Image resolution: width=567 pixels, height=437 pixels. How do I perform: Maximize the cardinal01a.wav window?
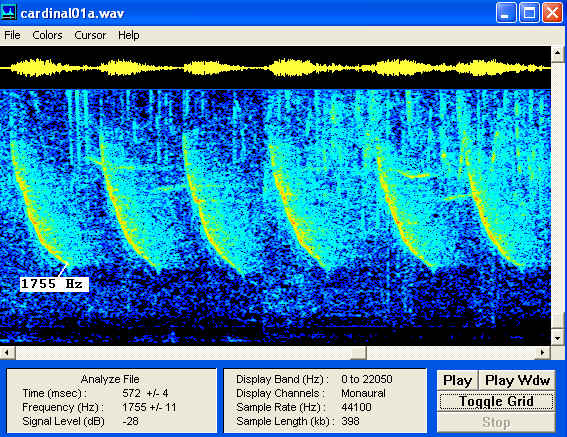pyautogui.click(x=529, y=13)
